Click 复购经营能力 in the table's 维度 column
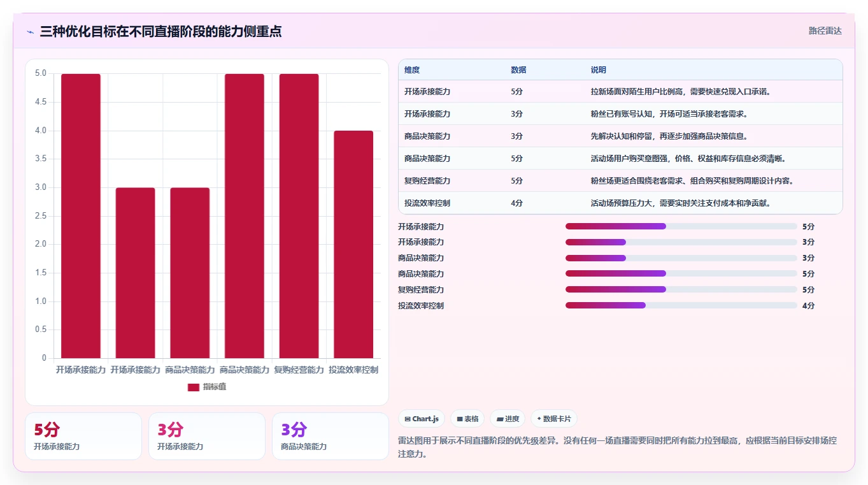Image resolution: width=868 pixels, height=485 pixels. 427,181
